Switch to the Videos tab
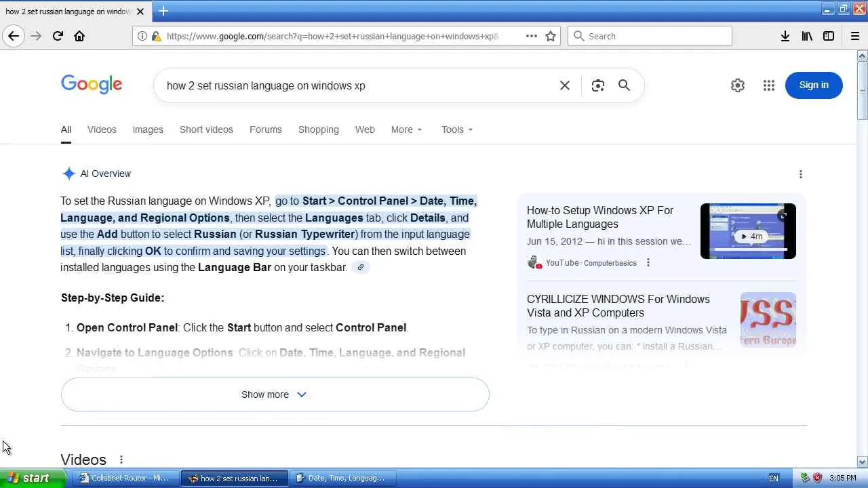 click(102, 129)
